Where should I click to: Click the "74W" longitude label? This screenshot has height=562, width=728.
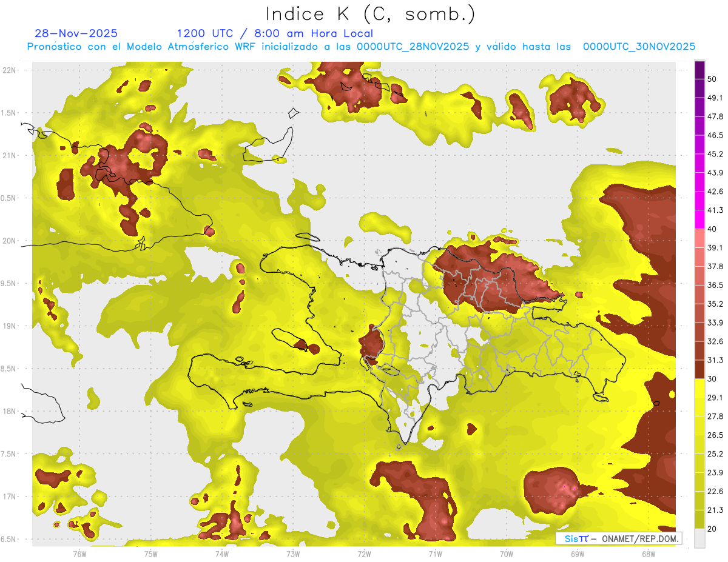(222, 554)
